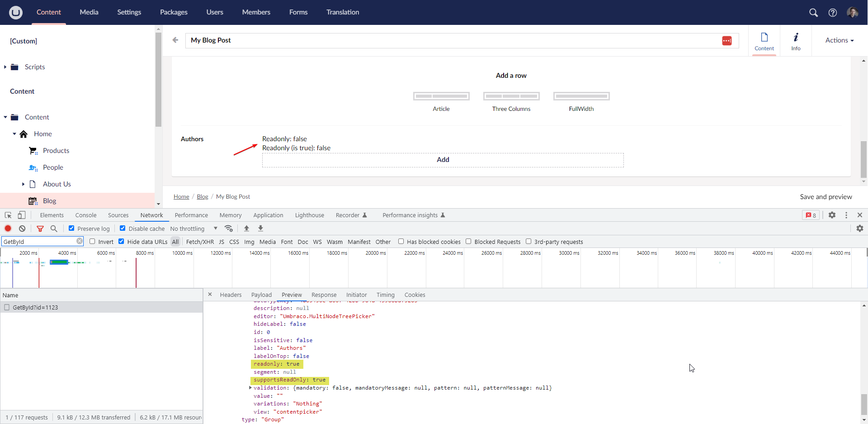868x424 pixels.
Task: Open the search in the Umbraco top bar
Action: [x=814, y=13]
